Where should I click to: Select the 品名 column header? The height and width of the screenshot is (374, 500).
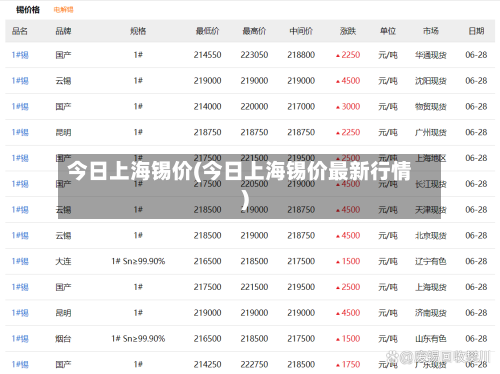[x=20, y=31]
